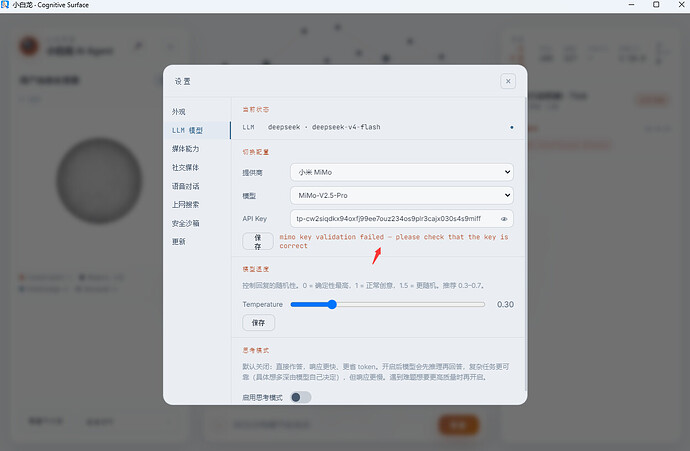Open the 提供商 dropdown showing 小米 MiMo

(x=401, y=172)
